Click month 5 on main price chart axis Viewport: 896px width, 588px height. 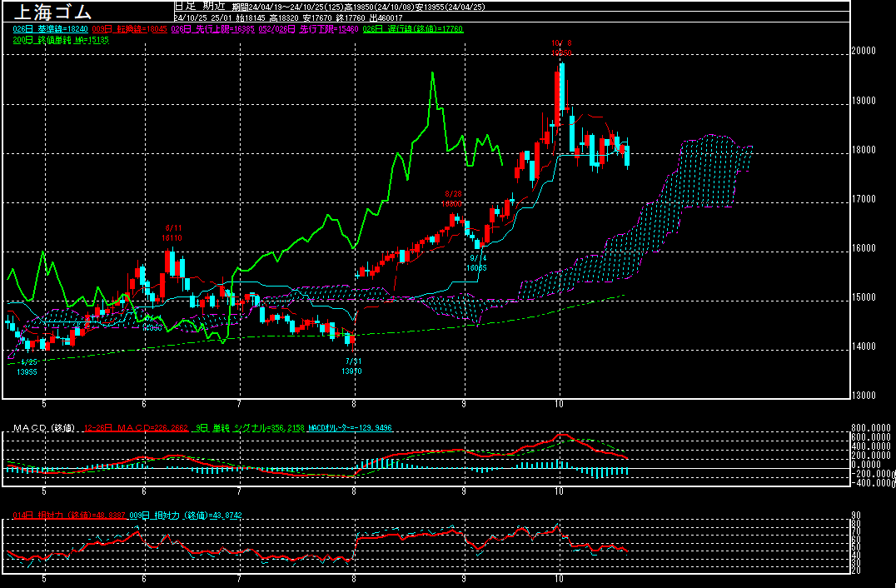coord(44,404)
